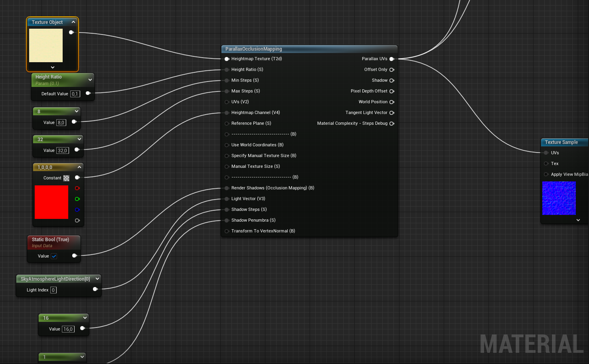Click the Manual Texture Size (S) input pin
The height and width of the screenshot is (364, 589).
227,167
